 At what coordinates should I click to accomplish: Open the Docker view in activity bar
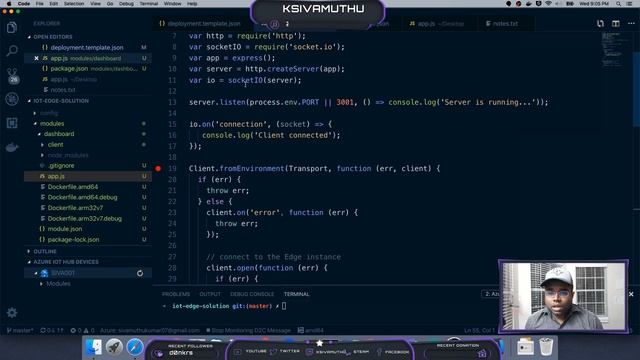(12, 147)
